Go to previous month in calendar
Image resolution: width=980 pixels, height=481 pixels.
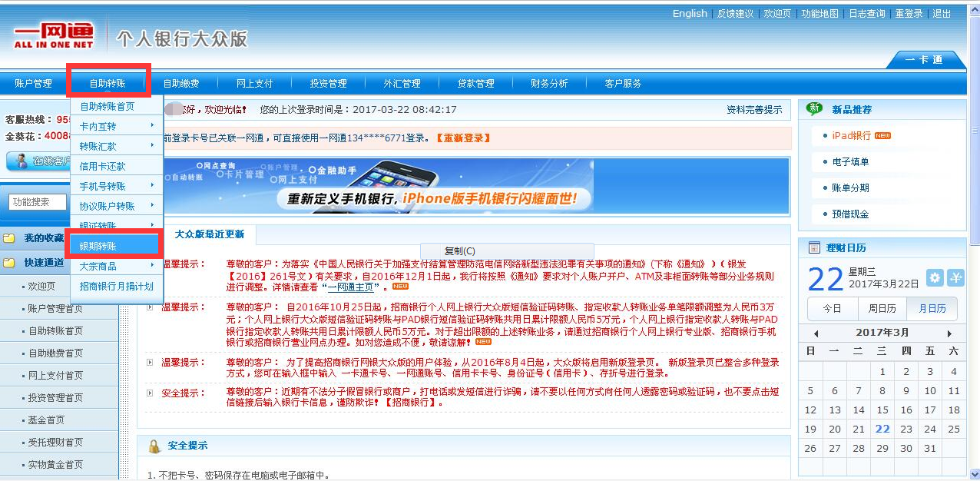(x=816, y=333)
